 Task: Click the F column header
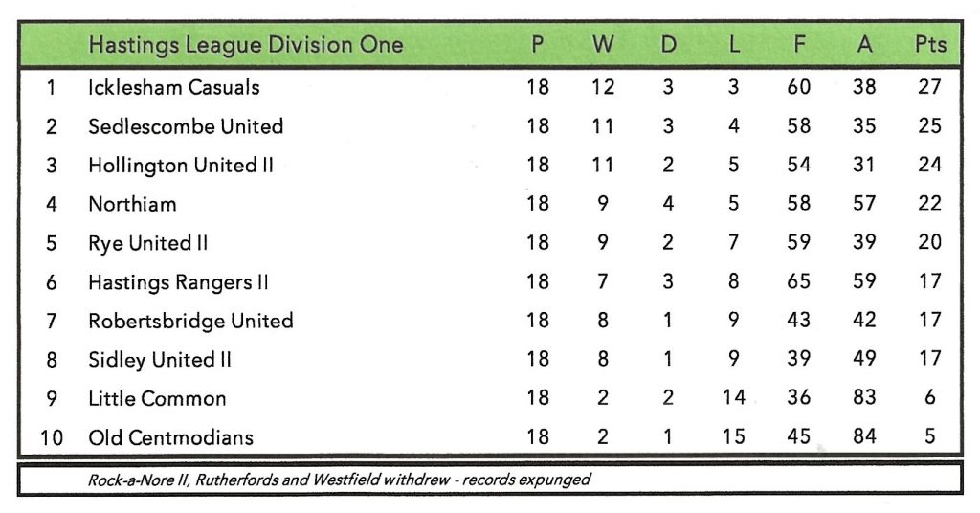coord(798,45)
